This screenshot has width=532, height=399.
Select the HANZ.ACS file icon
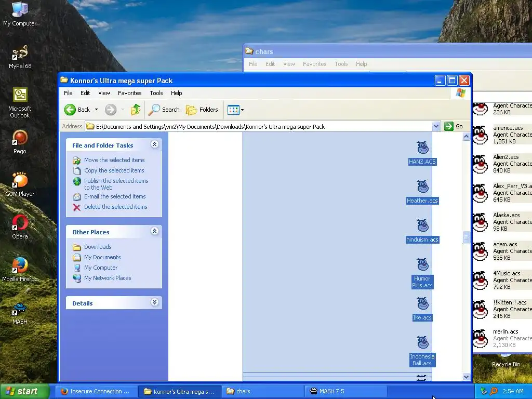pyautogui.click(x=422, y=148)
